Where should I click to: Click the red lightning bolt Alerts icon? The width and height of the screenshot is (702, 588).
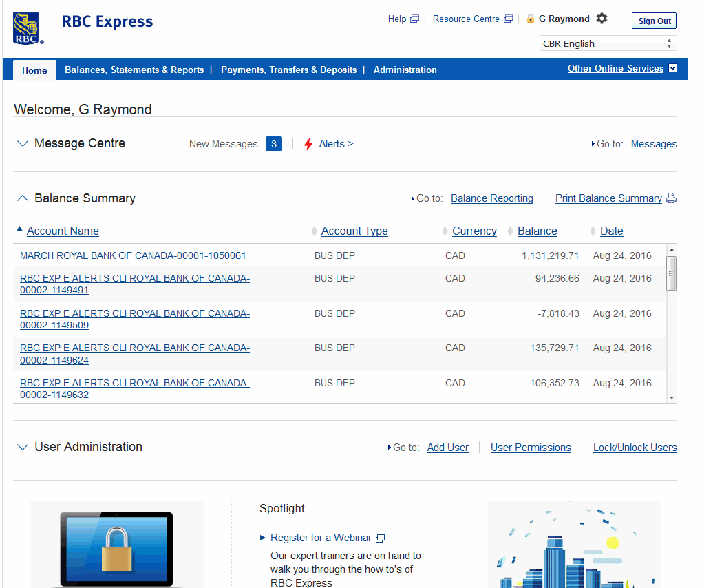pos(308,144)
